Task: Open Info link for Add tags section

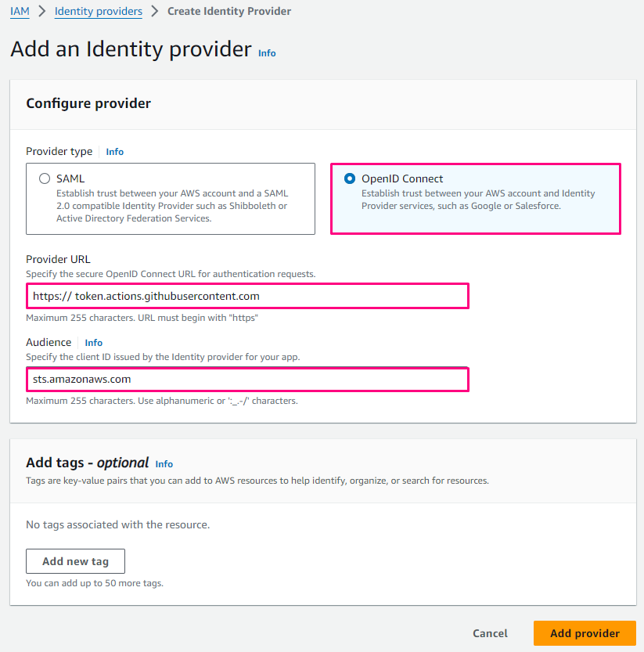Action: click(x=164, y=464)
